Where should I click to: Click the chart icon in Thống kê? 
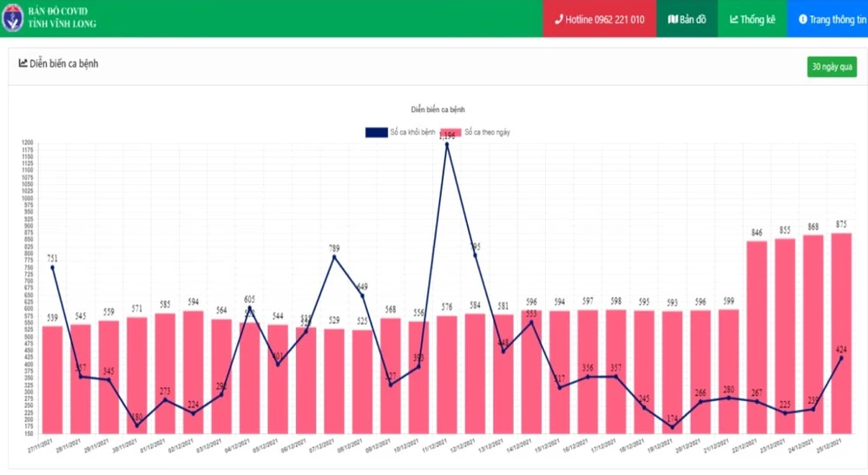(x=733, y=19)
